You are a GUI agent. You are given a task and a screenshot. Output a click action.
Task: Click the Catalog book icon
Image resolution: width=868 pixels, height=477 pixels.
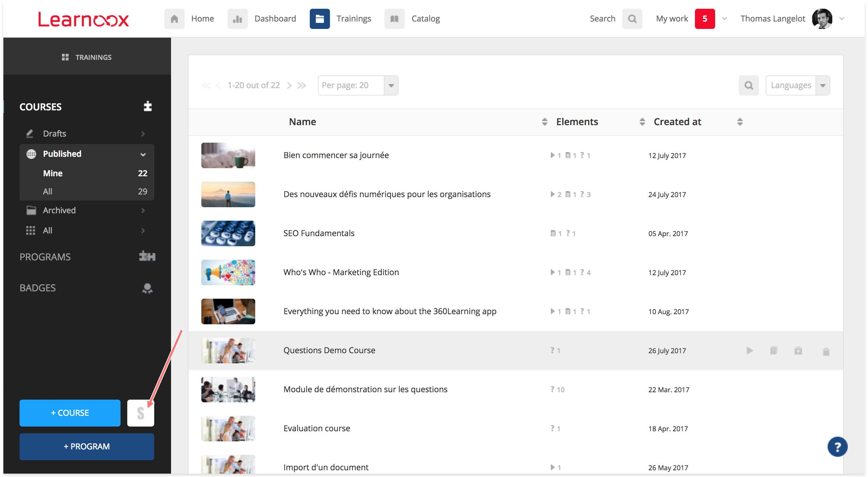point(394,19)
